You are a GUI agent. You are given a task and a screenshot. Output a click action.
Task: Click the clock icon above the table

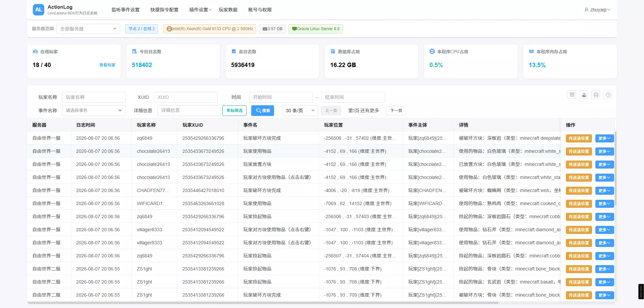[608, 95]
